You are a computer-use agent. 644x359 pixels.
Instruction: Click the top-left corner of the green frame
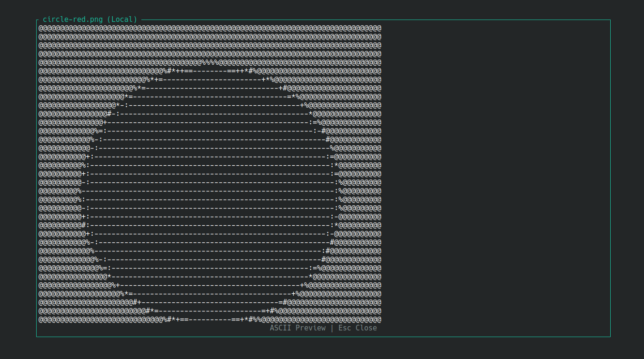tap(37, 20)
